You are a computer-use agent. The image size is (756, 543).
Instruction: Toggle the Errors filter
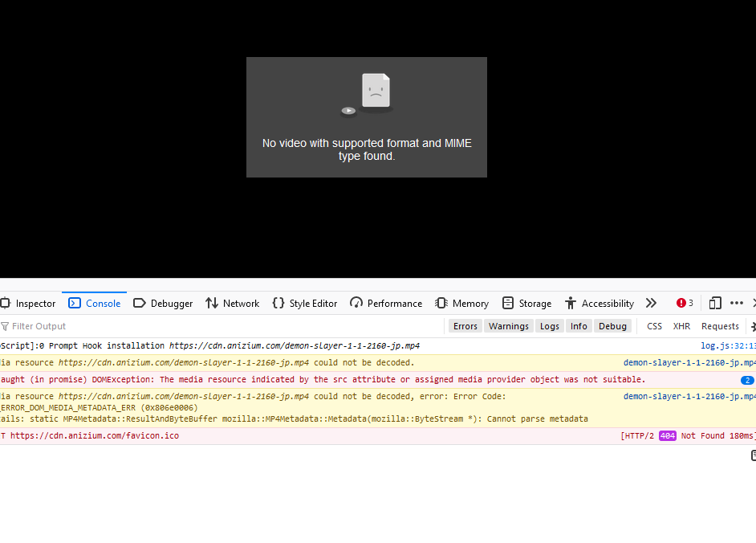point(465,326)
